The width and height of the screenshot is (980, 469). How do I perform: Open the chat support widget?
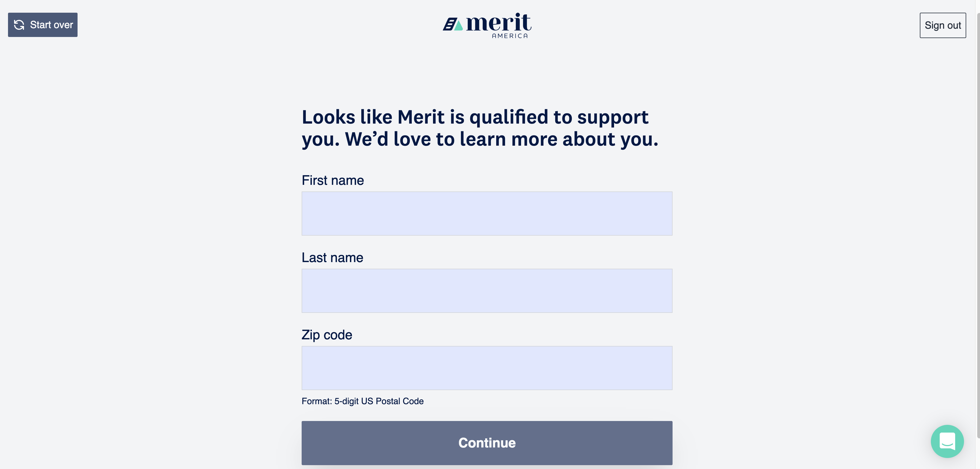(x=947, y=441)
